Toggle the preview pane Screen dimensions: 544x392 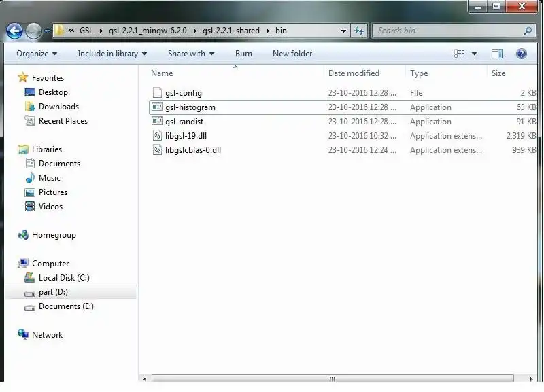(497, 54)
